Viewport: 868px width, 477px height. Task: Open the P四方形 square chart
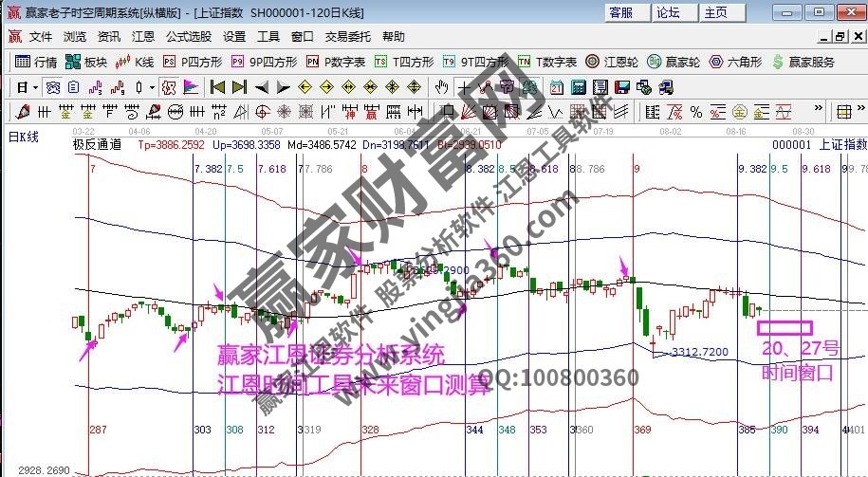193,62
